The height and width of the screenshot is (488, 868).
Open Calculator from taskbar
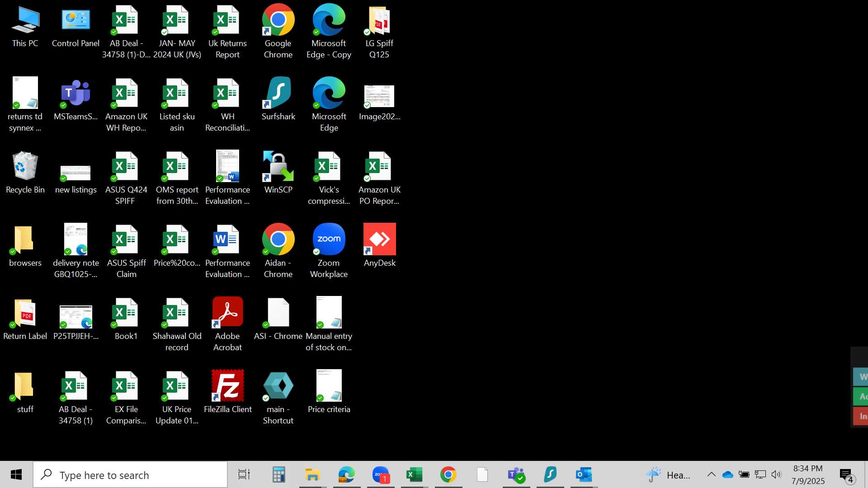(x=278, y=474)
